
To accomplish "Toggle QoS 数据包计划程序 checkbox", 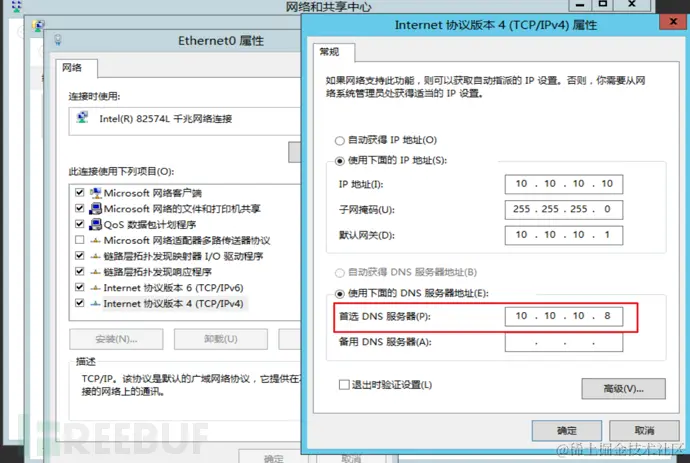I will [80, 224].
